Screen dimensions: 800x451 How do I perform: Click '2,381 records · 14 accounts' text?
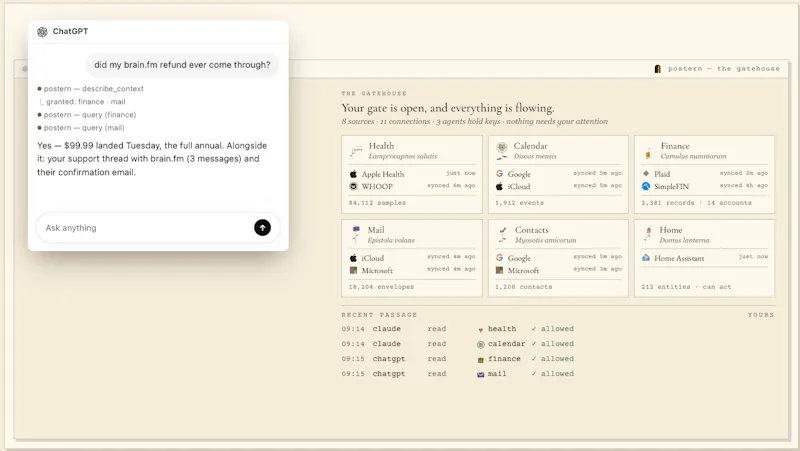point(696,203)
